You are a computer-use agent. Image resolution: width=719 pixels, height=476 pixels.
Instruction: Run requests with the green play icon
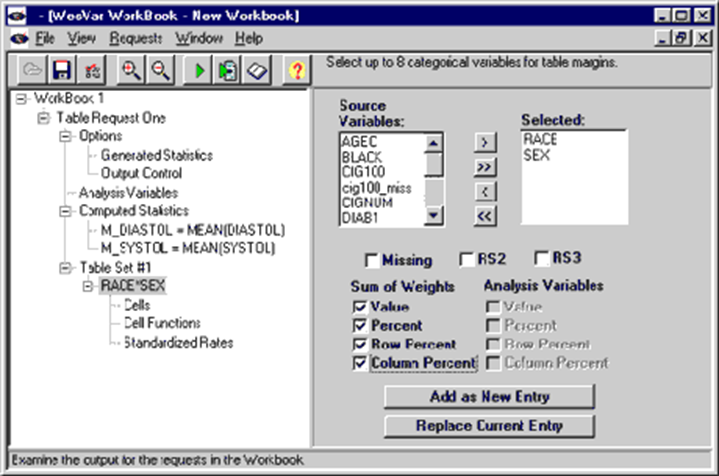tap(199, 70)
